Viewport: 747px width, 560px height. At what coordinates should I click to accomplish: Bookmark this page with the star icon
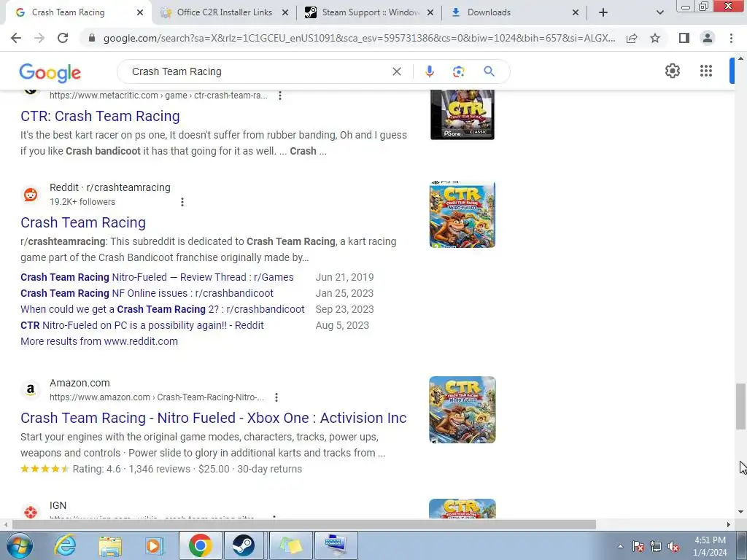[x=655, y=38]
